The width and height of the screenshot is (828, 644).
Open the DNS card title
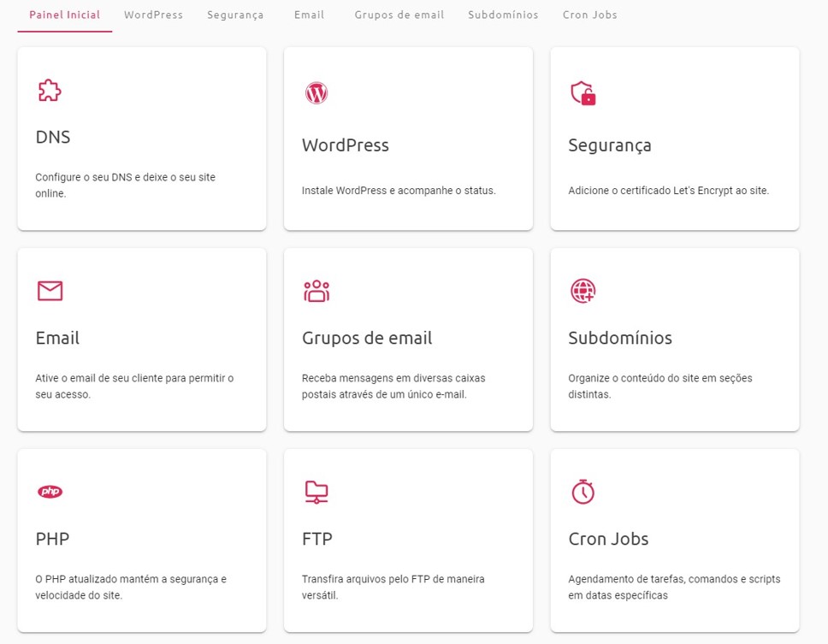tap(53, 137)
